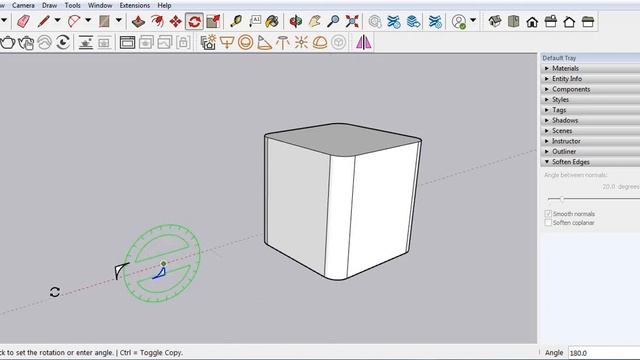This screenshot has height=360, width=640.
Task: Activate the Push/Pull tool
Action: click(138, 21)
